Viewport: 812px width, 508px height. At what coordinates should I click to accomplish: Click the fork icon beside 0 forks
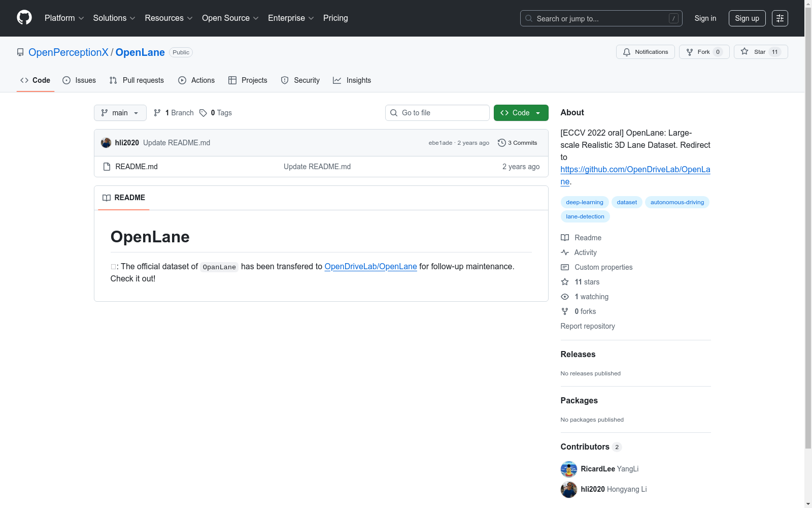tap(565, 311)
